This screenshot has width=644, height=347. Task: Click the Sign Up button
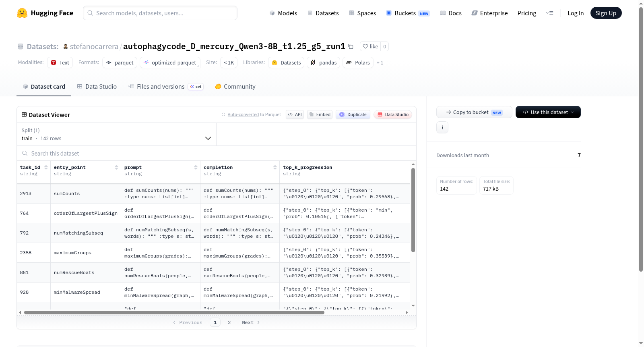click(x=606, y=13)
